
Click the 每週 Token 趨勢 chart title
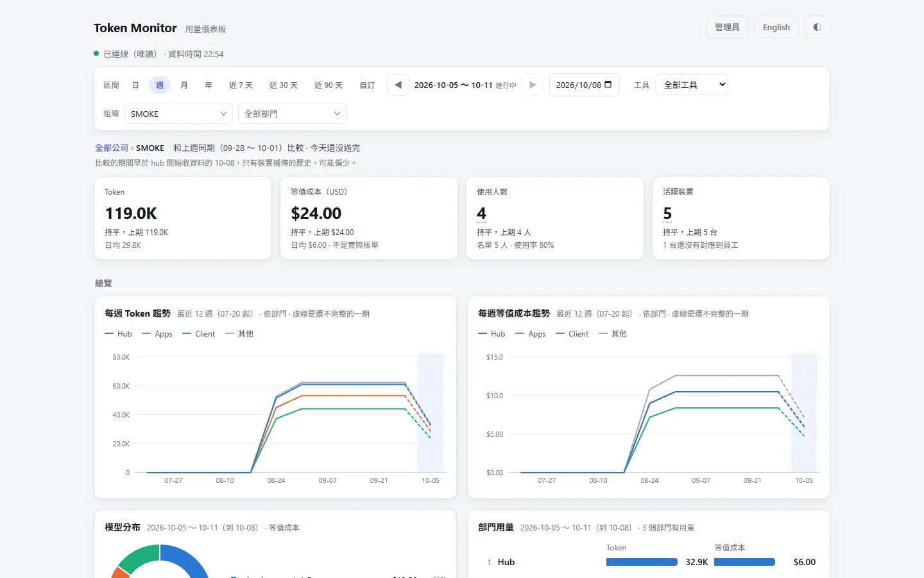point(137,313)
